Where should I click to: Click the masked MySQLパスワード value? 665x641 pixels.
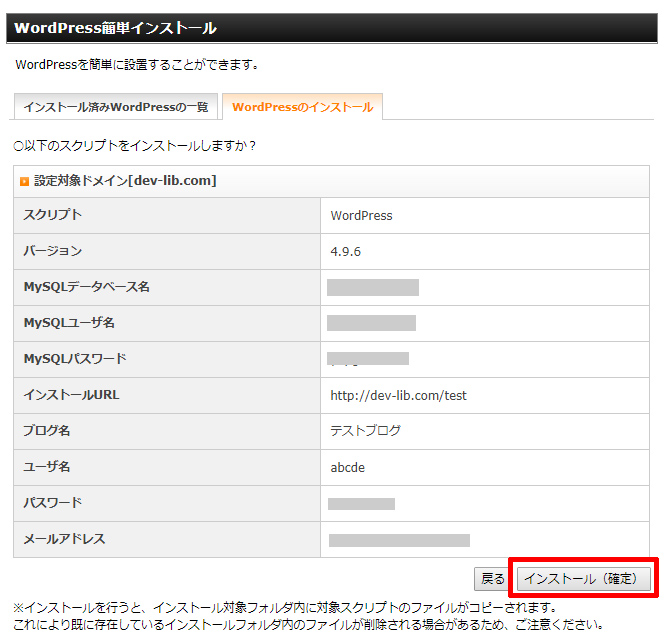[x=368, y=358]
